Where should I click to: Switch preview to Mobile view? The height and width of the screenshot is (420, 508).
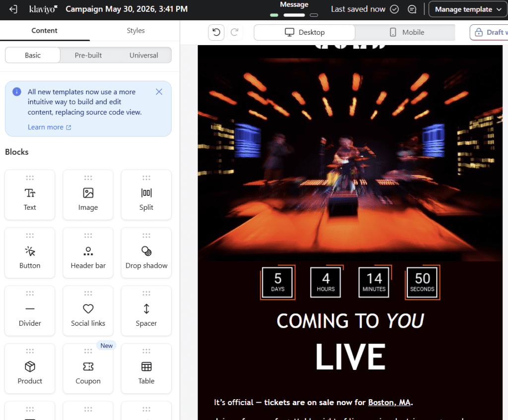(406, 32)
